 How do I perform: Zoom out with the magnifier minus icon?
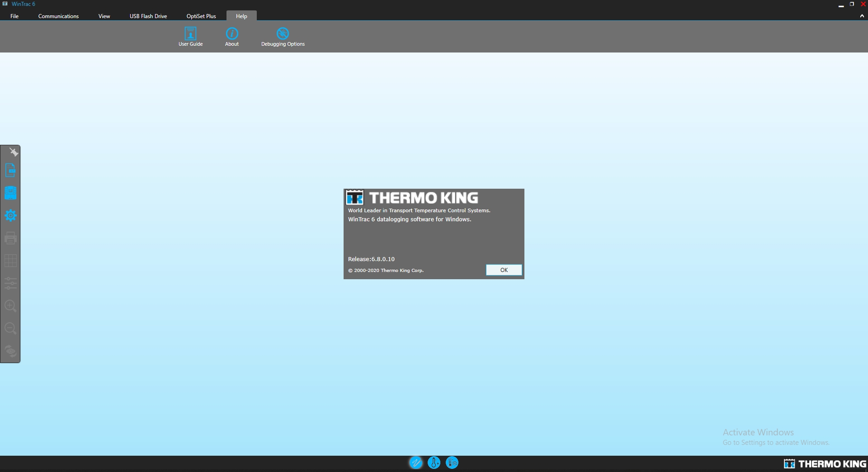tap(10, 329)
